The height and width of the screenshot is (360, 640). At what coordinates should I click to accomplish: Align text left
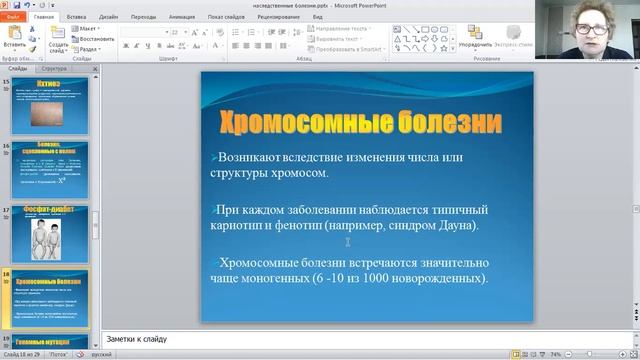(x=236, y=46)
